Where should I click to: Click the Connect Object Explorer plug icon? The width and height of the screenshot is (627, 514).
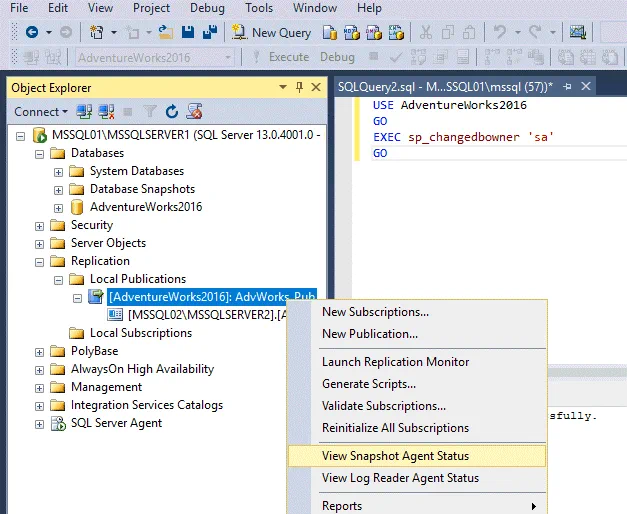click(85, 111)
